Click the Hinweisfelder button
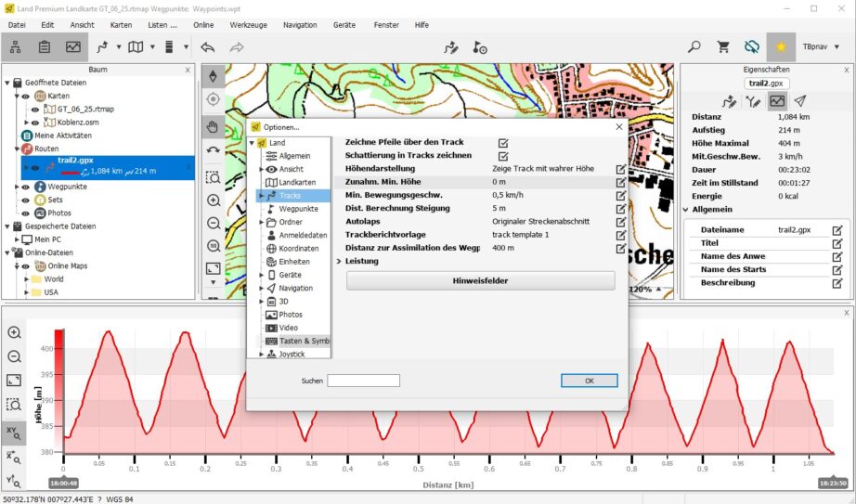This screenshot has height=504, width=856. (x=480, y=280)
